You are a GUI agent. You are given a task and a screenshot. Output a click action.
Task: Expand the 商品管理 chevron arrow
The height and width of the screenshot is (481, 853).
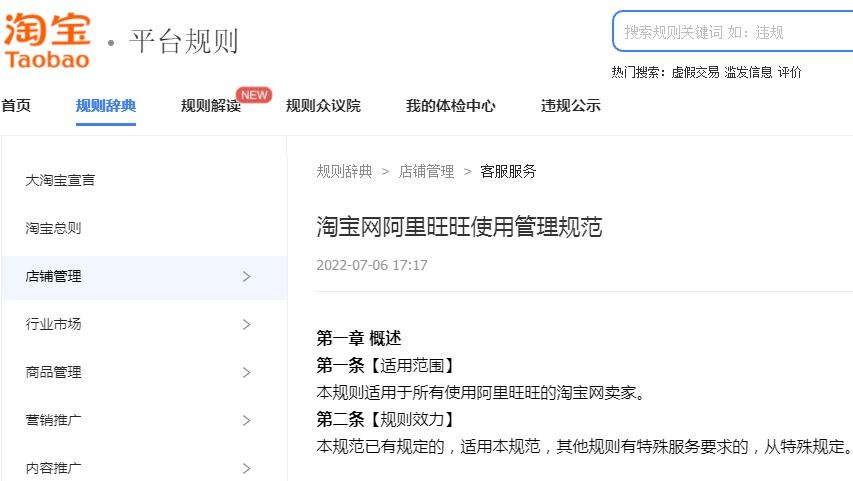247,373
